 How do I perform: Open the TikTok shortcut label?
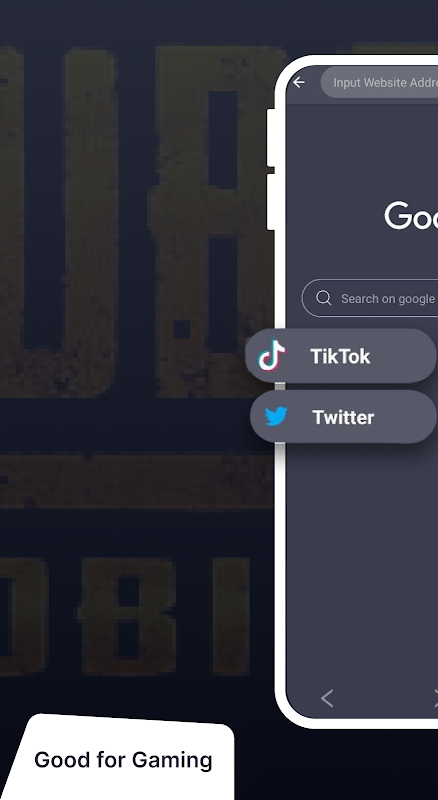(x=340, y=356)
